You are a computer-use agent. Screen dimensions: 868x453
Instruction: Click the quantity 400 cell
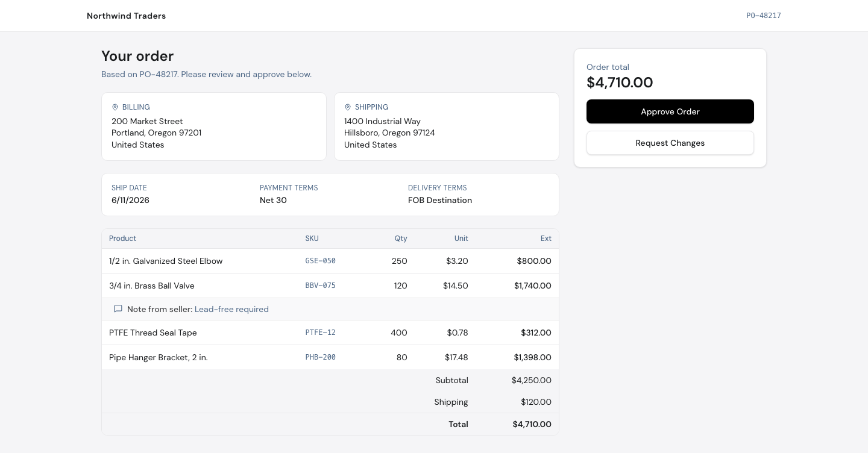tap(398, 333)
